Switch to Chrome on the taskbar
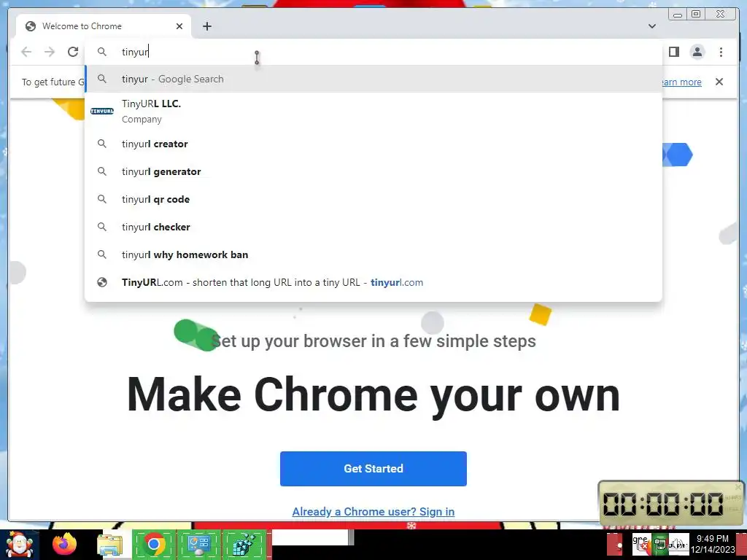The width and height of the screenshot is (747, 560). point(153,544)
